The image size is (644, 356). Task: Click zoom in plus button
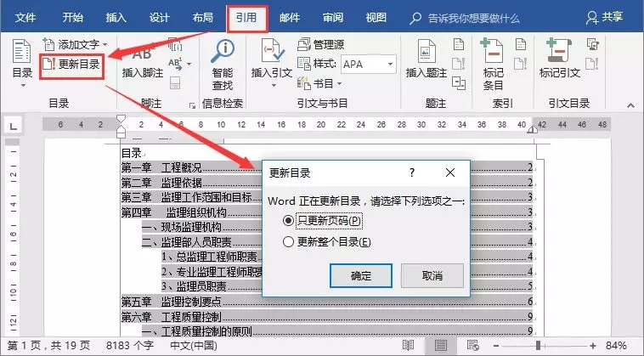(593, 346)
